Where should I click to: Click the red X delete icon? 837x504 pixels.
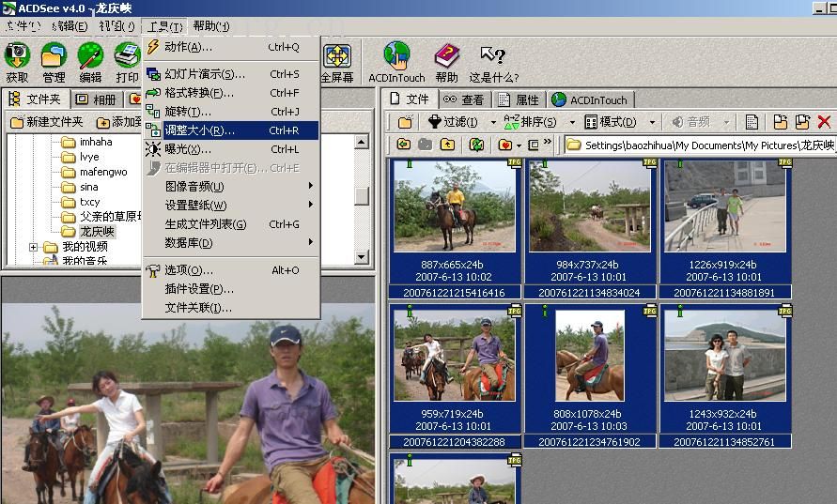click(824, 122)
